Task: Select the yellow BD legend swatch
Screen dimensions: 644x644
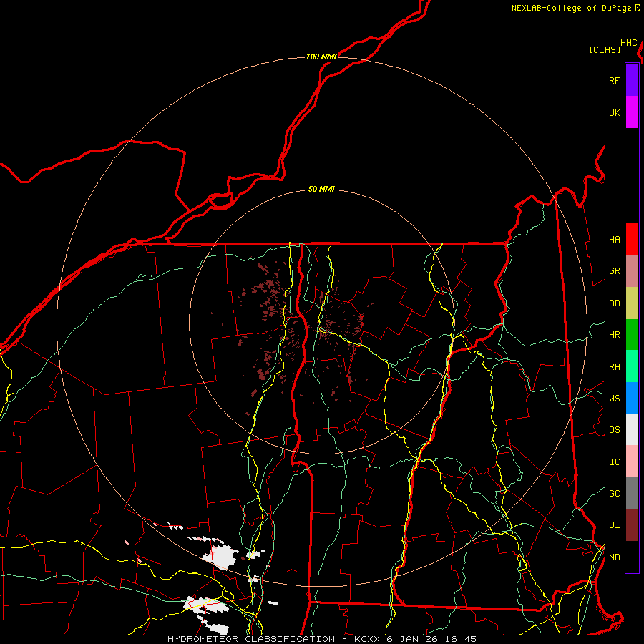Action: tap(632, 303)
